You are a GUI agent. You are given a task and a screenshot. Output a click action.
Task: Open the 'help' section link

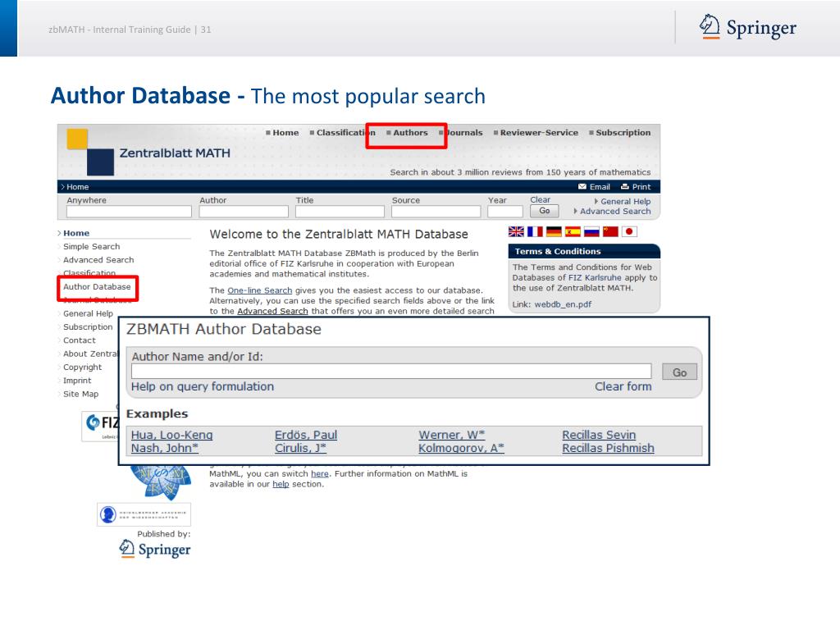click(281, 484)
